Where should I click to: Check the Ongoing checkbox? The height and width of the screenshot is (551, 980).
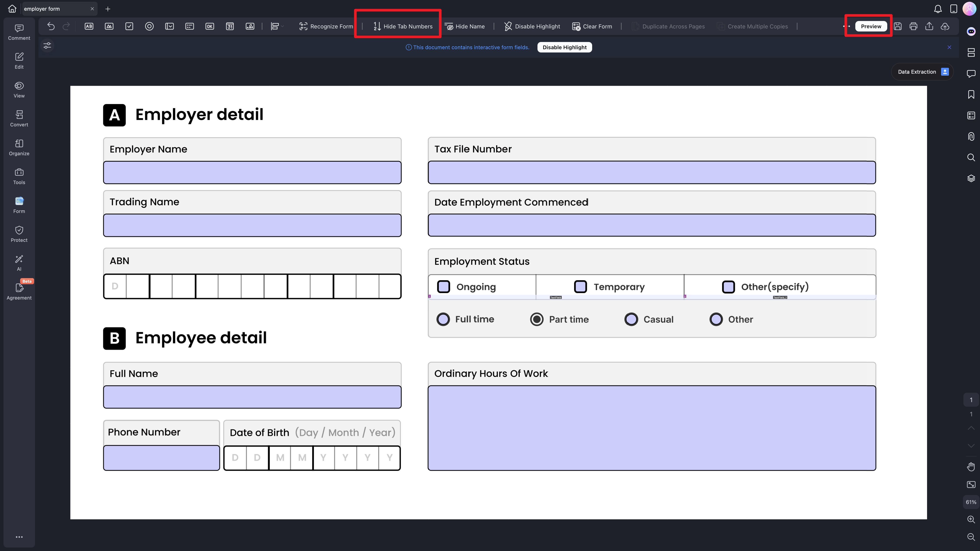pyautogui.click(x=444, y=287)
